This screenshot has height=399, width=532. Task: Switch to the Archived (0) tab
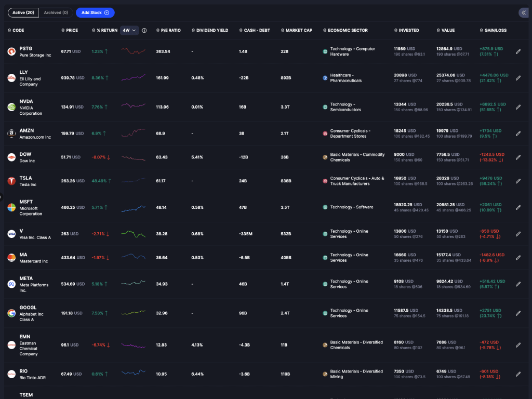(56, 12)
